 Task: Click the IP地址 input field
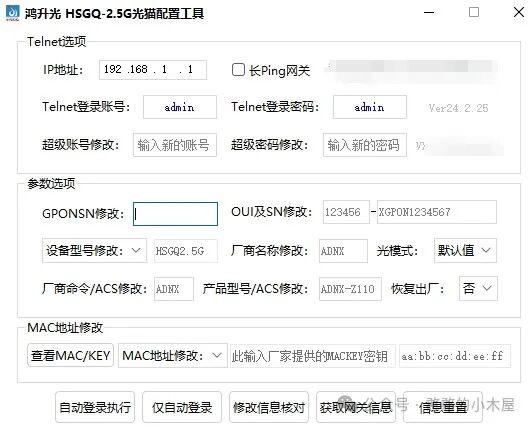(153, 70)
